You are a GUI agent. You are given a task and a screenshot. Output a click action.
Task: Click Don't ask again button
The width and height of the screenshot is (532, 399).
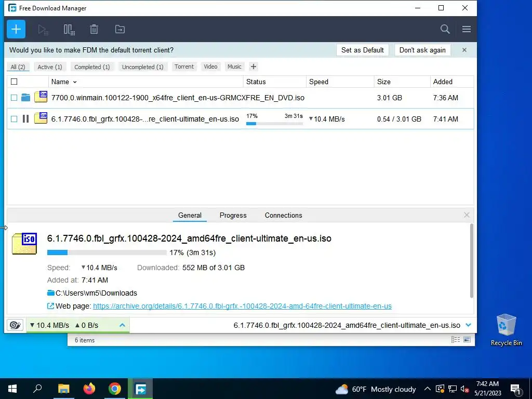click(x=422, y=50)
